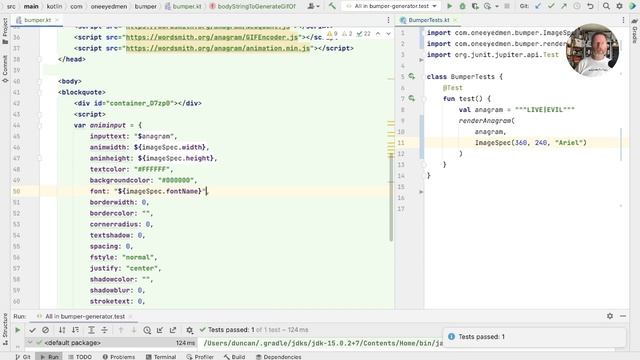640x360 pixels.
Task: Open the Terminal tool window button
Action: [161, 357]
